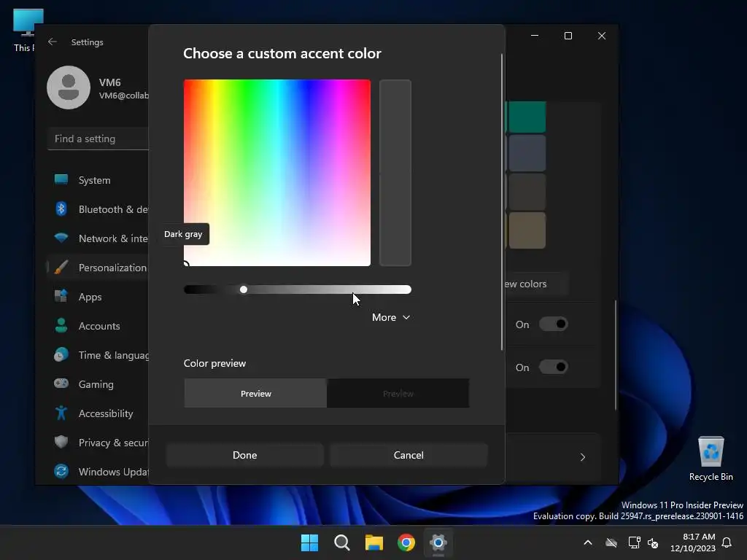Viewport: 747px width, 560px height.
Task: Open the Windows Start menu
Action: click(x=309, y=542)
